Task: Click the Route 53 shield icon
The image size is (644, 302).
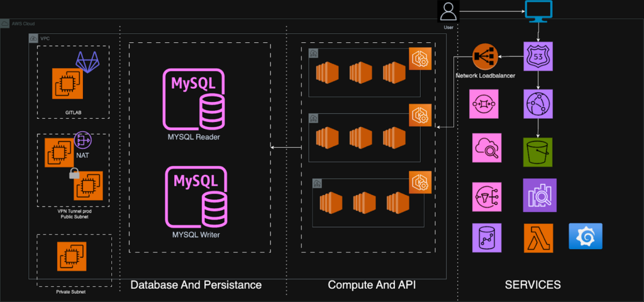Action: point(538,57)
